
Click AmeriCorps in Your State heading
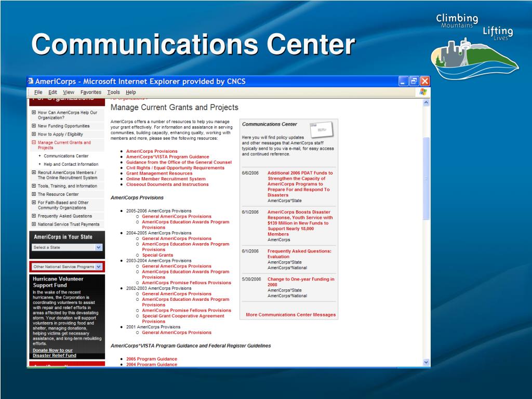point(63,237)
